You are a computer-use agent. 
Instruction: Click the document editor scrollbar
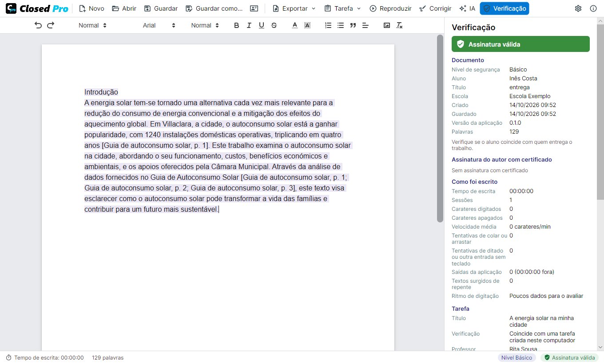pos(440,129)
